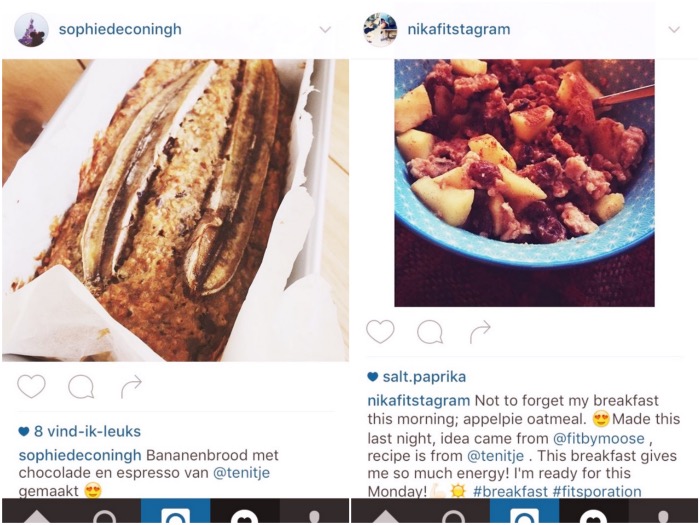Select the camera tab in left bottom bar
700x525 pixels.
175,512
